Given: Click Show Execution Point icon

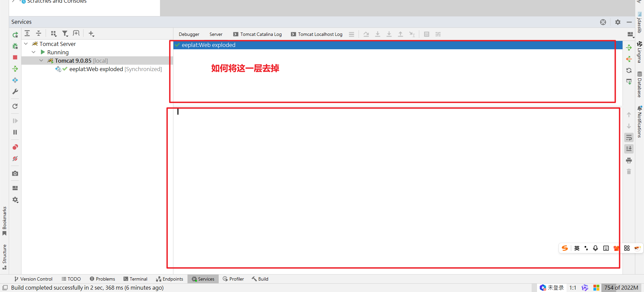Looking at the screenshot, I should point(352,34).
